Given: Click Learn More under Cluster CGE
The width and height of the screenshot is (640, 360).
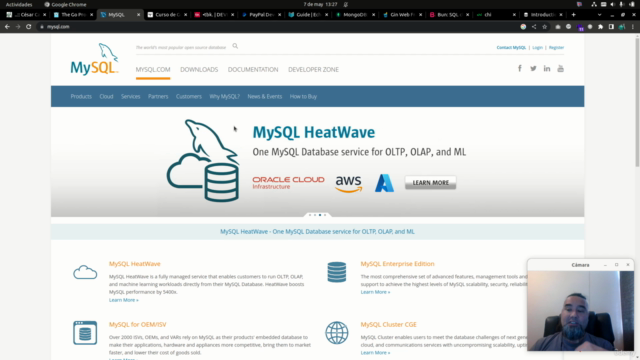Looking at the screenshot, I should pos(375,353).
